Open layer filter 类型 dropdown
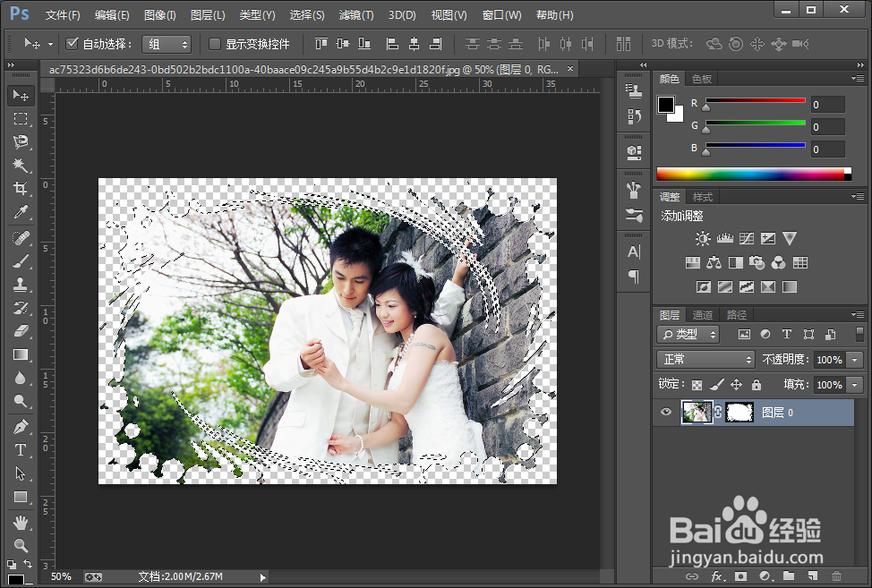 click(688, 334)
